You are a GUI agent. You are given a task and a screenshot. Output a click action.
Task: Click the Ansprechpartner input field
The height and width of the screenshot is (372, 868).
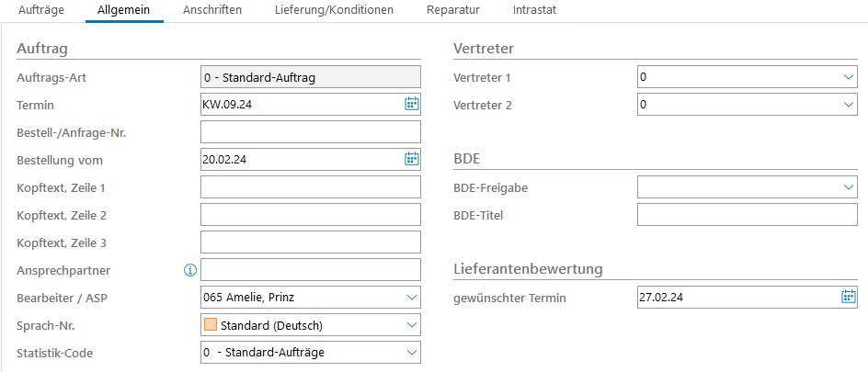pos(310,270)
